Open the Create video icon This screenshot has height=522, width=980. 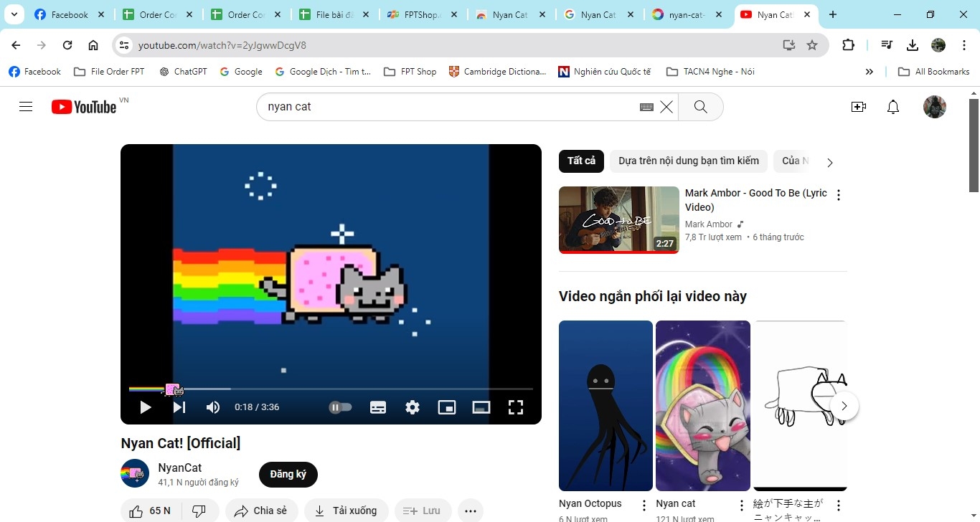(859, 107)
